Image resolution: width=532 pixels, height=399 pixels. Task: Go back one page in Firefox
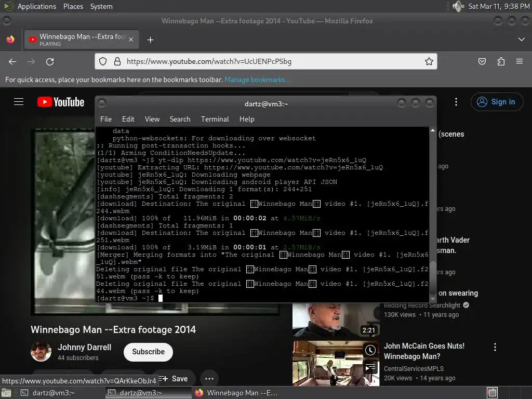coord(12,62)
